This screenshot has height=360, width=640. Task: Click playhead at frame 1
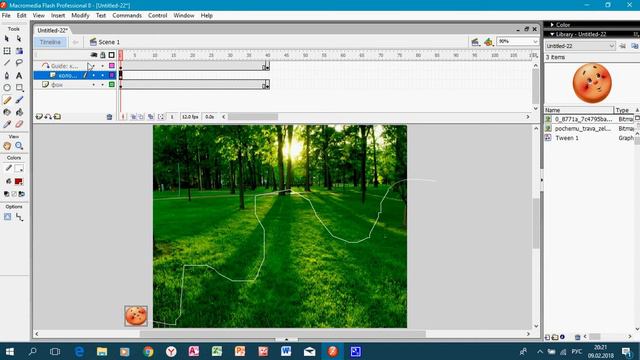pyautogui.click(x=121, y=55)
